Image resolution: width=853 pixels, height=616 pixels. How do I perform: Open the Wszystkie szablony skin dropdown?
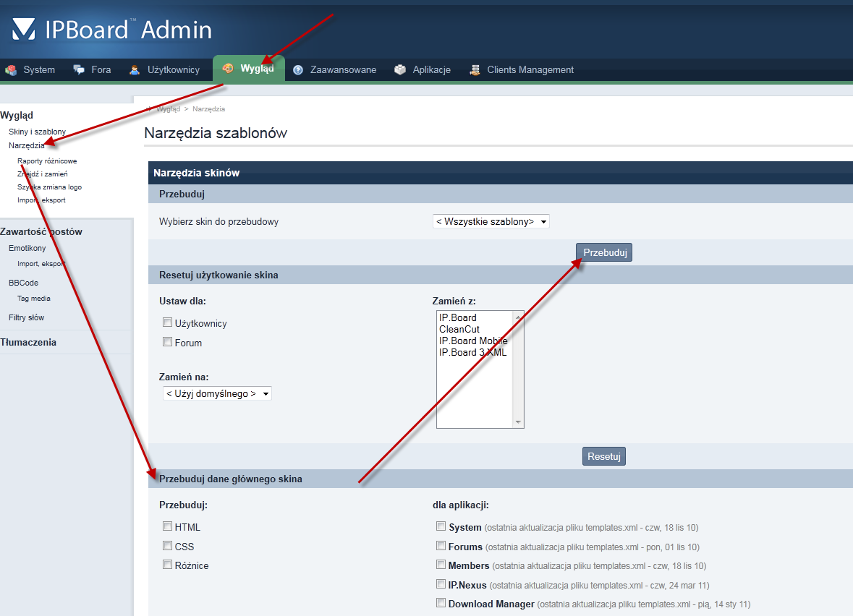tap(491, 222)
